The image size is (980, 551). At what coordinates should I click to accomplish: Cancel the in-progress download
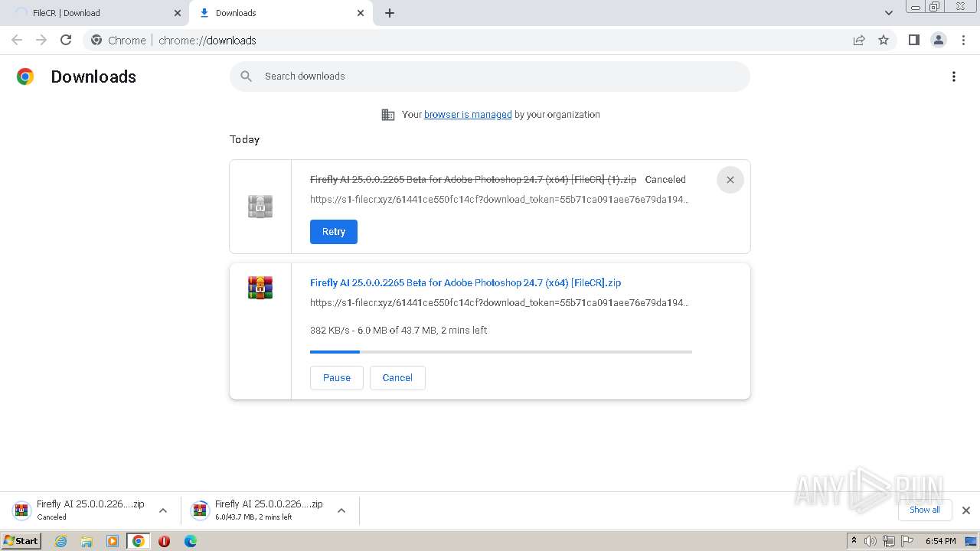click(x=397, y=378)
